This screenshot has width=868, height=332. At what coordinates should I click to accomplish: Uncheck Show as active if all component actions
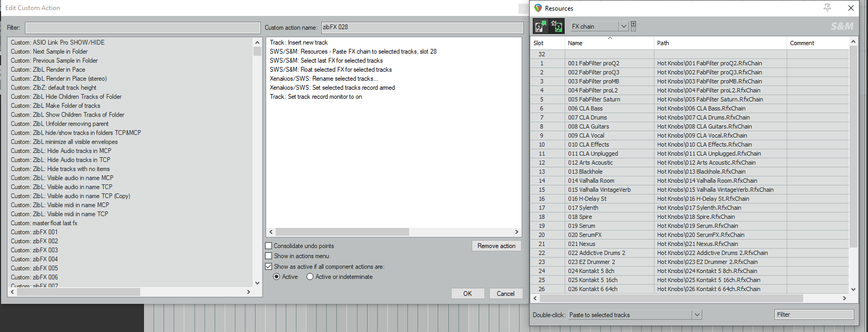[269, 267]
